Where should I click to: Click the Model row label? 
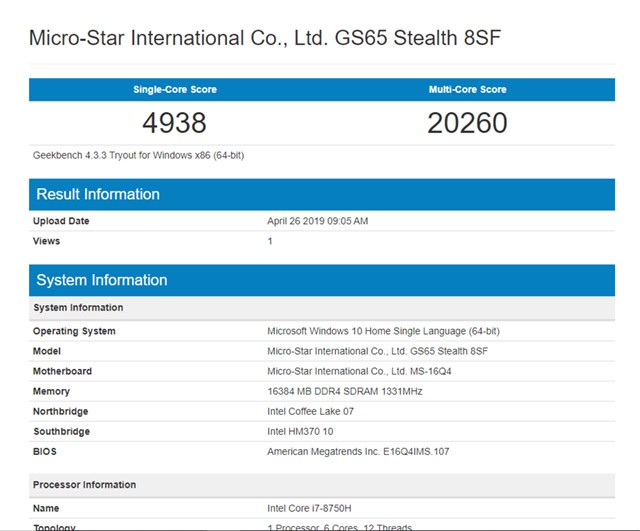click(x=47, y=351)
